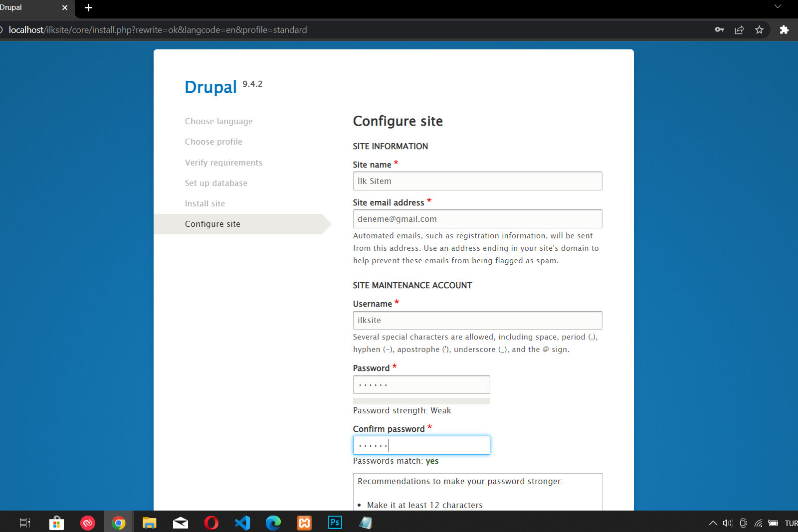This screenshot has width=798, height=532.
Task: Open the browser extensions puzzle icon
Action: 784,30
